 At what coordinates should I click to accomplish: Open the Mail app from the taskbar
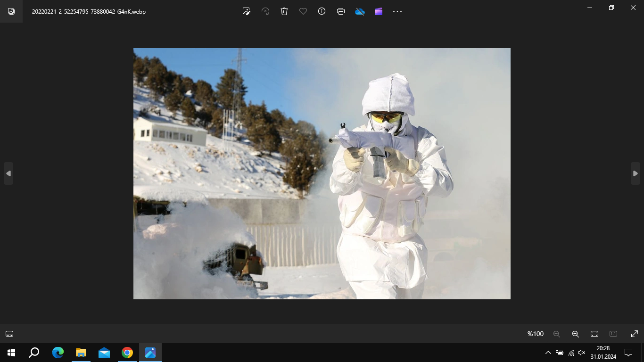pos(104,353)
